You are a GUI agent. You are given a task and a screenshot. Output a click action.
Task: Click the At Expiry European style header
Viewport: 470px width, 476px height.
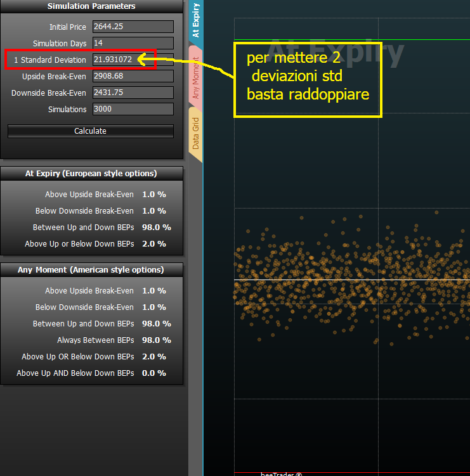pyautogui.click(x=91, y=174)
